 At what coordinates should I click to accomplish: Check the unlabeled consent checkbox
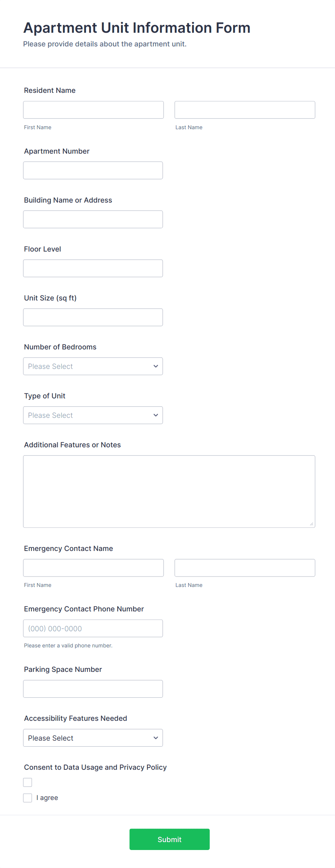click(28, 782)
